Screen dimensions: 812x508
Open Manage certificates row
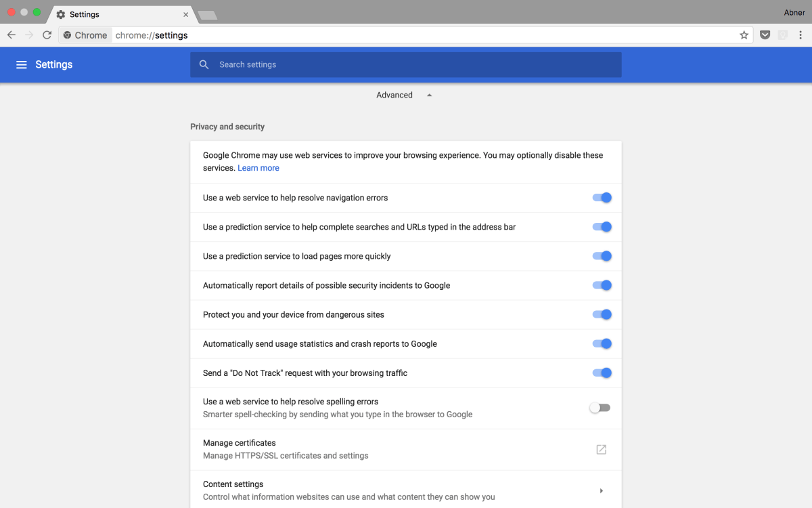tap(406, 449)
